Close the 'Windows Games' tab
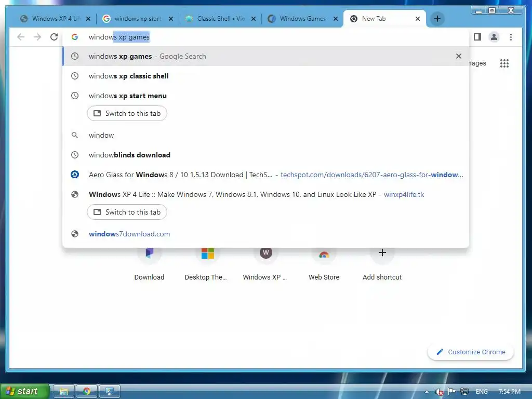This screenshot has width=532, height=399. [336, 19]
